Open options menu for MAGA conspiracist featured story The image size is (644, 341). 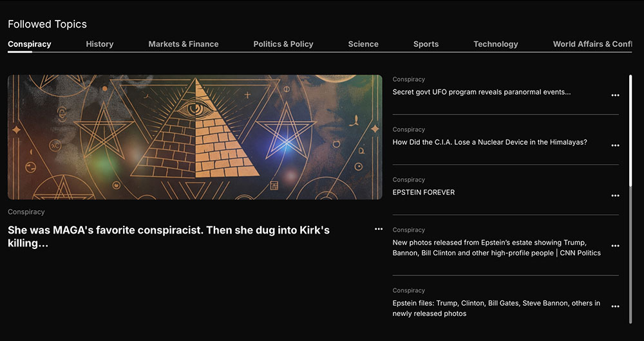(x=379, y=229)
